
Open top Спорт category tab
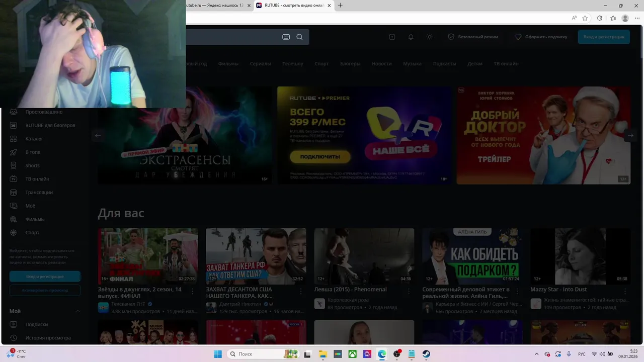pyautogui.click(x=321, y=64)
